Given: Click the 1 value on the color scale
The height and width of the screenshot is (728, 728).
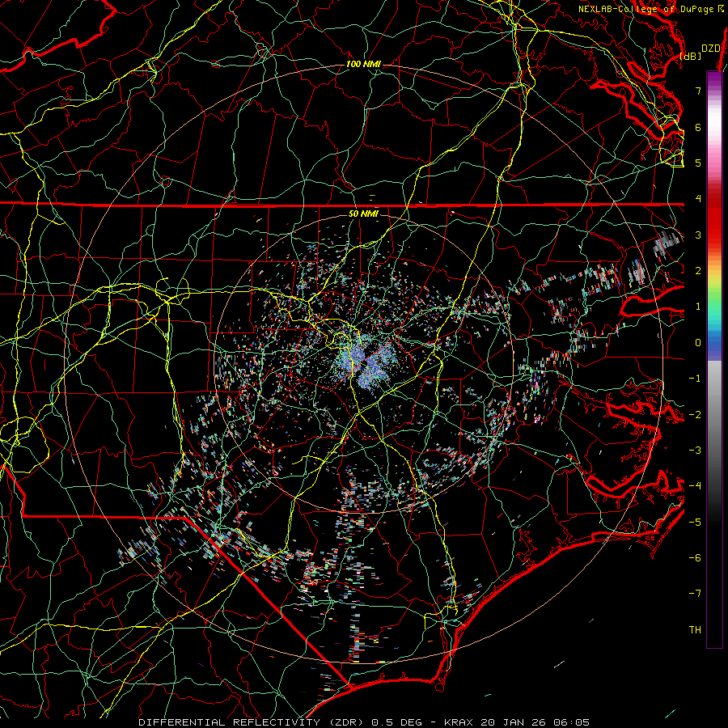Looking at the screenshot, I should pyautogui.click(x=698, y=307).
